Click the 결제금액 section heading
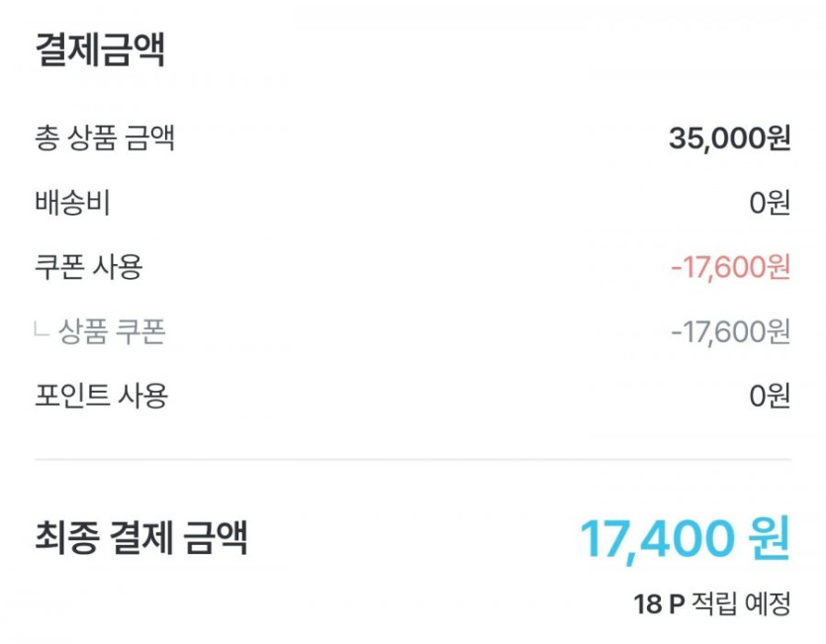The height and width of the screenshot is (644, 826). pyautogui.click(x=100, y=50)
